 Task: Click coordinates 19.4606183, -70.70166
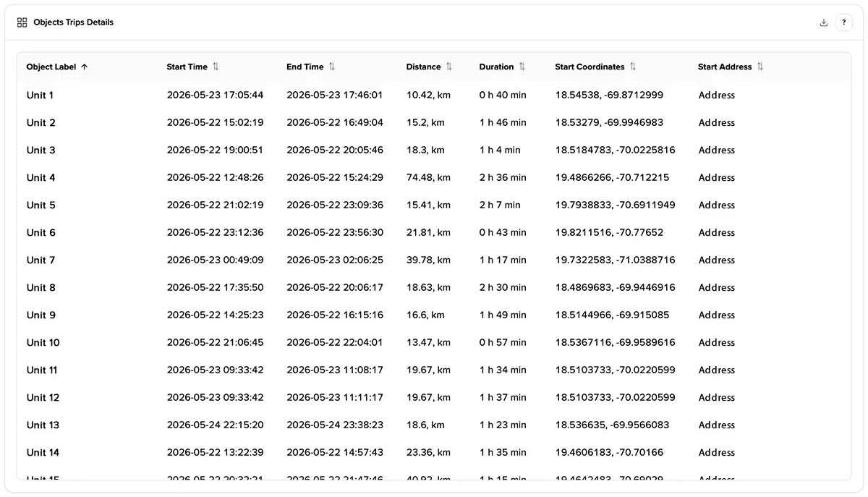[610, 453]
